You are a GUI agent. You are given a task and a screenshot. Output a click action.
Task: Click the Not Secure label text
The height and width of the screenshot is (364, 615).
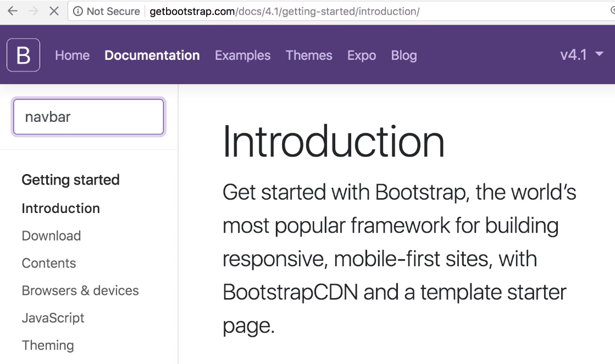point(113,12)
